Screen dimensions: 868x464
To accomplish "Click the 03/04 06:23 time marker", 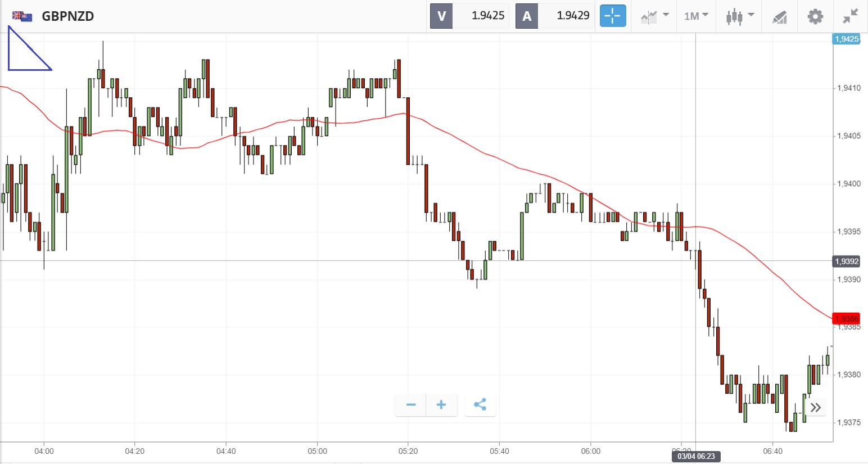I will tap(696, 456).
